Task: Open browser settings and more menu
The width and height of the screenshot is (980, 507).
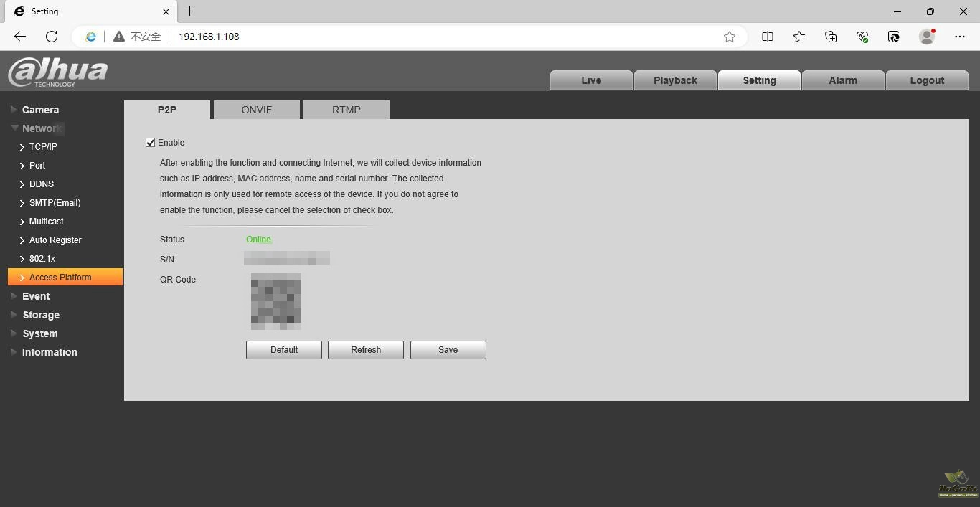Action: [x=960, y=37]
